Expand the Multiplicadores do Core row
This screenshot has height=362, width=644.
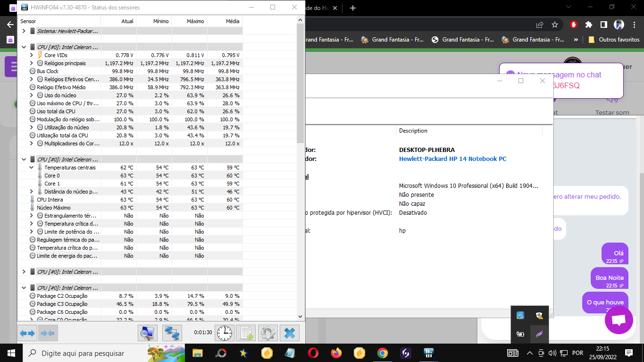coord(32,143)
